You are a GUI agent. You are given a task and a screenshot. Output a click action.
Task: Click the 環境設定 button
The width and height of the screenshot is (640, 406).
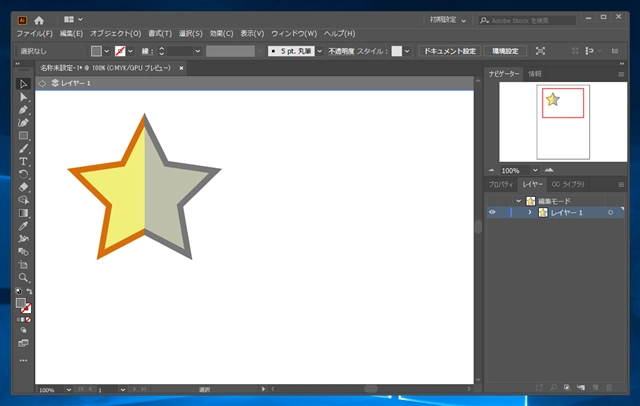[505, 51]
